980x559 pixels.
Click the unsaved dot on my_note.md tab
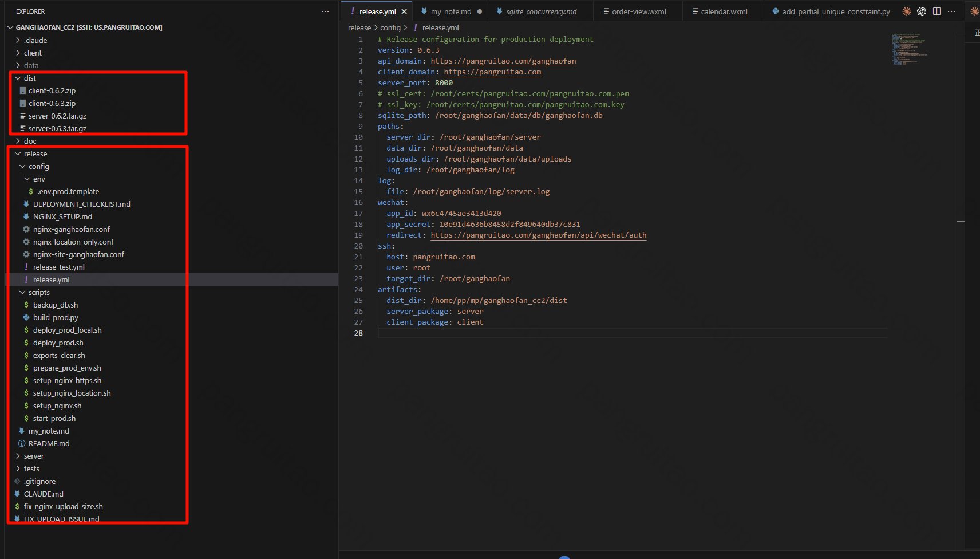click(479, 11)
